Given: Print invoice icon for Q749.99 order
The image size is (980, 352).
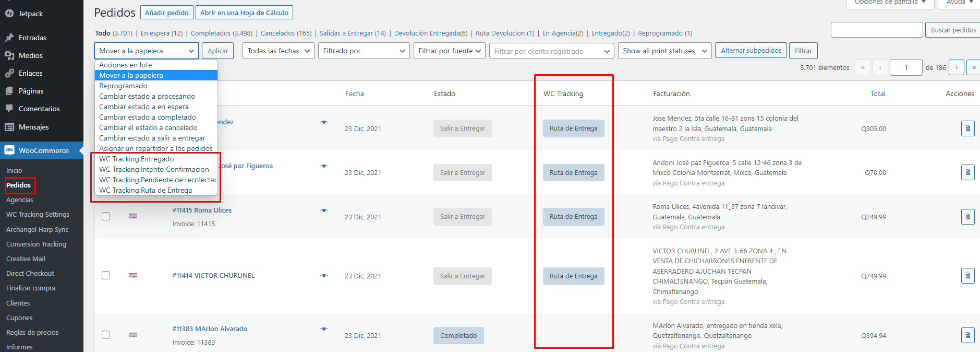Looking at the screenshot, I should pos(967,276).
